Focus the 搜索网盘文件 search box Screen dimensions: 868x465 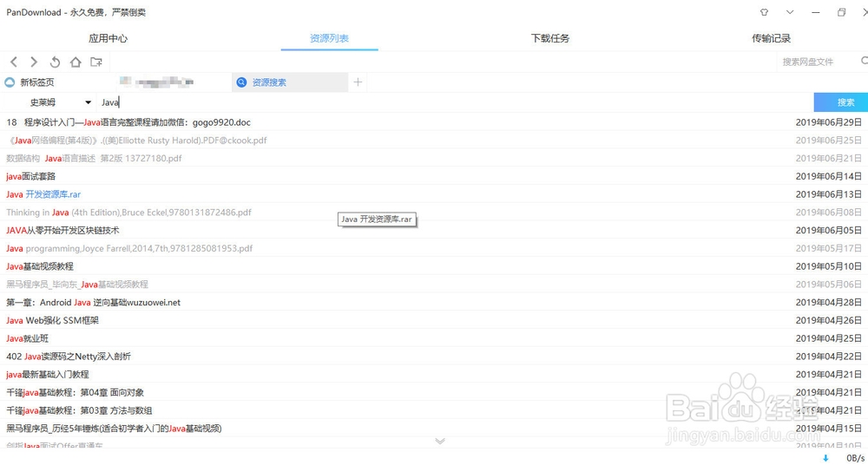pos(817,62)
